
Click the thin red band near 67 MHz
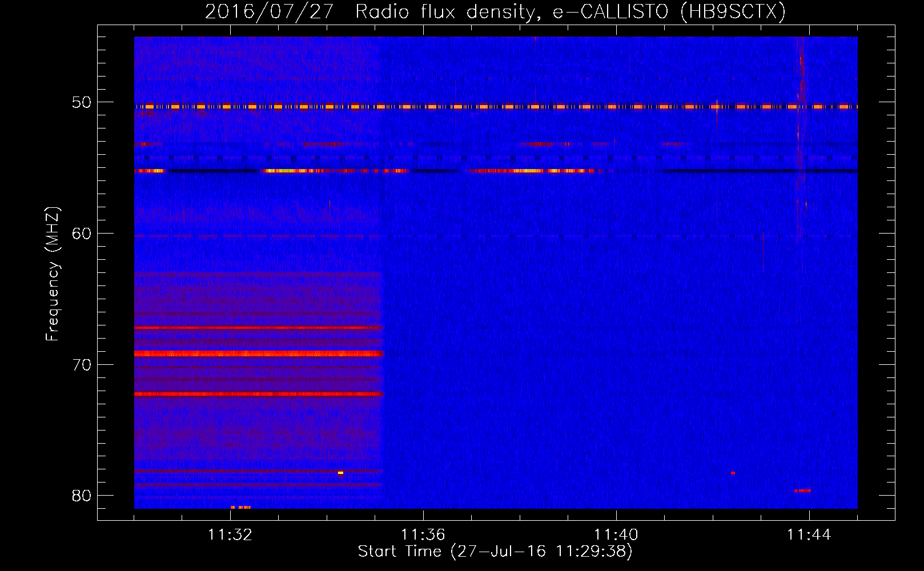coord(258,327)
